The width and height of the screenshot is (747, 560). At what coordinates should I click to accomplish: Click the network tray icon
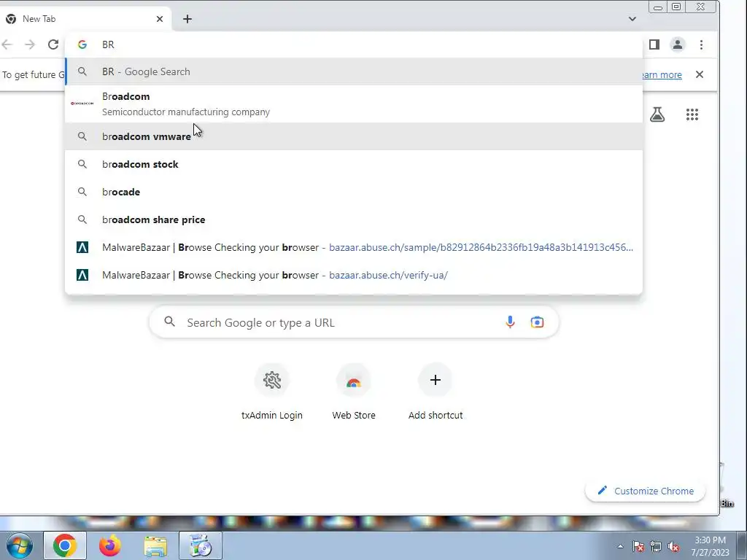[656, 546]
